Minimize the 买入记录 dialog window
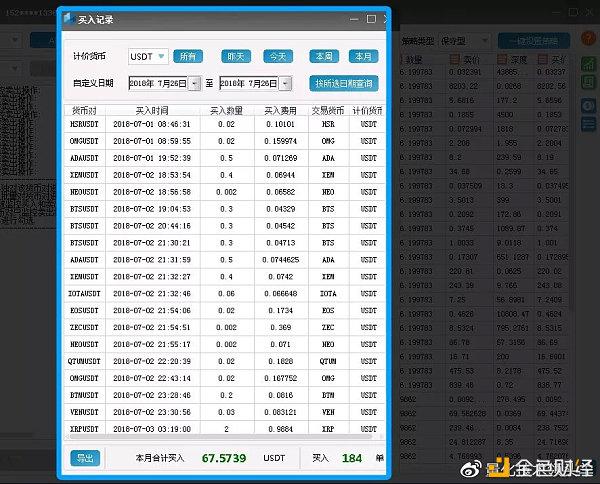This screenshot has width=600, height=484. (354, 19)
